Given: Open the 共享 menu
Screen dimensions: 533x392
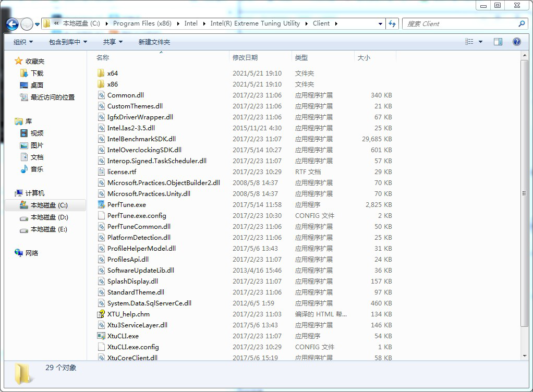Looking at the screenshot, I should pyautogui.click(x=113, y=42).
